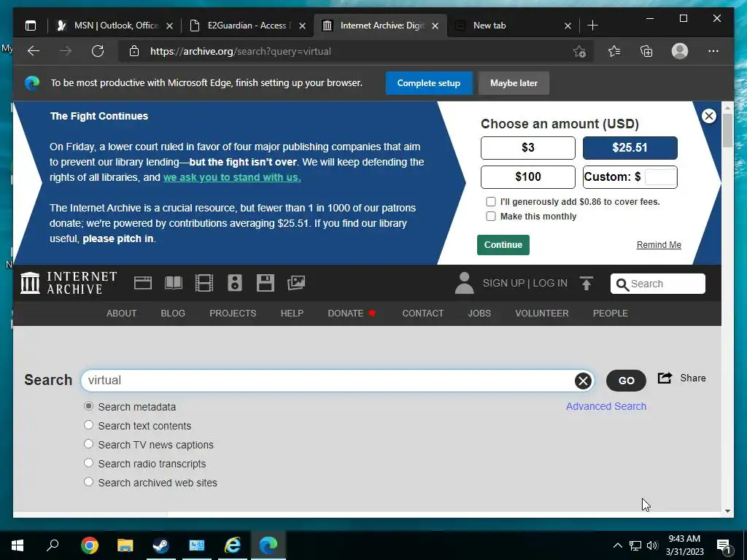Select Search archived web sites option

click(88, 482)
